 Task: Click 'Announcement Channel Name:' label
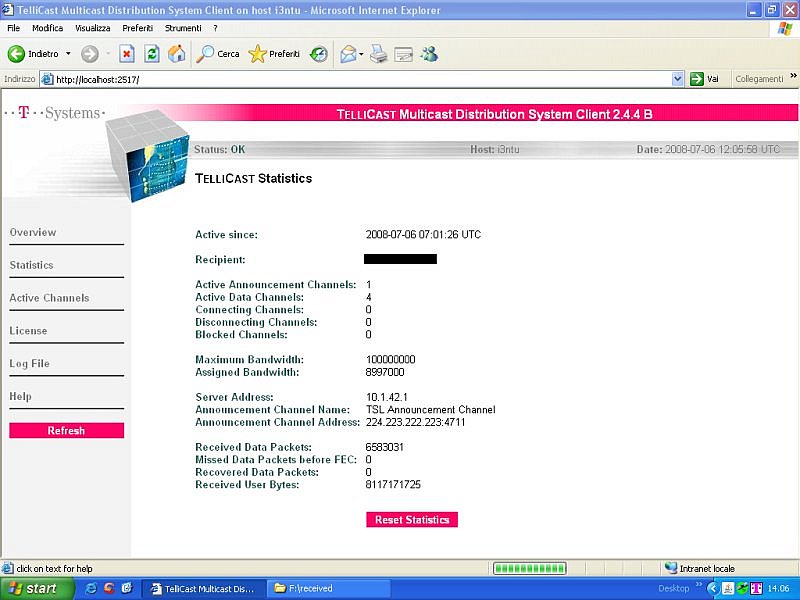[272, 410]
